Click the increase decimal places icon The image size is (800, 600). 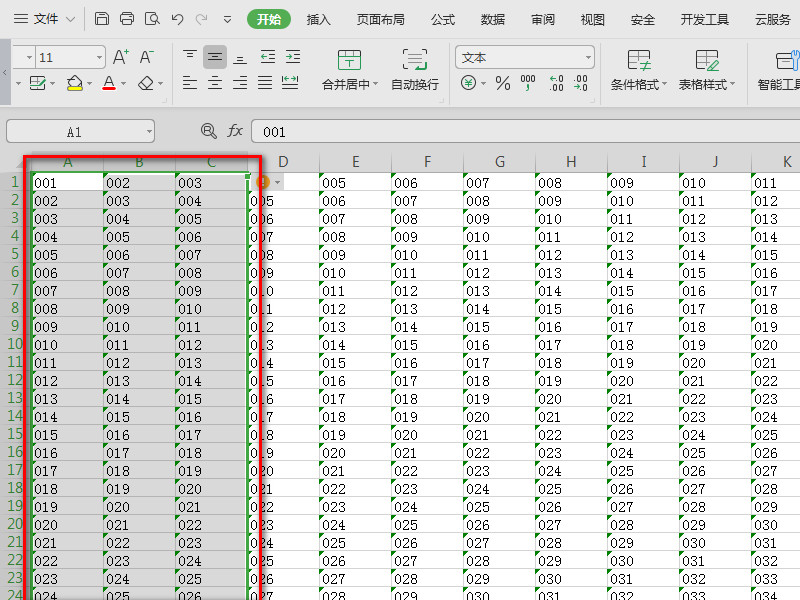(x=556, y=83)
